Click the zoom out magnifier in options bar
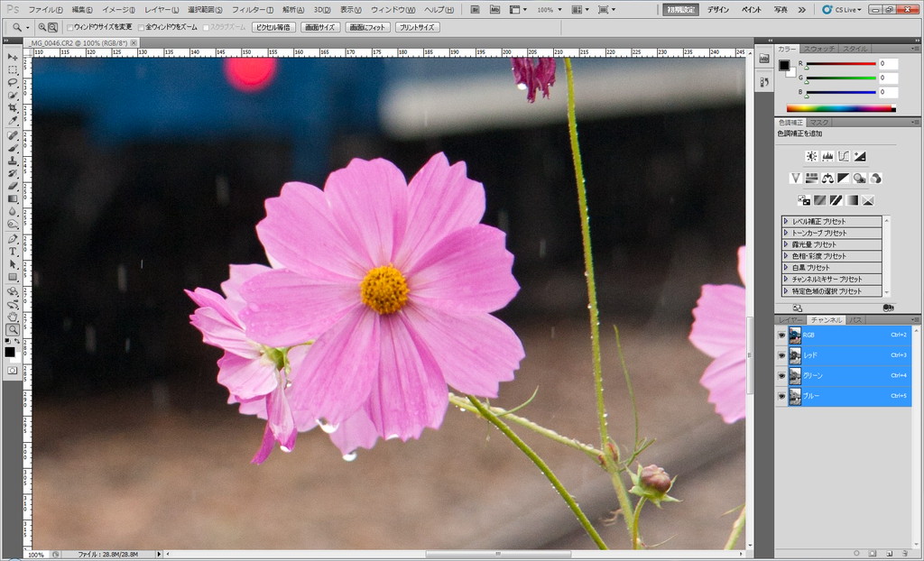Viewport: 924px width, 561px height. pos(52,27)
